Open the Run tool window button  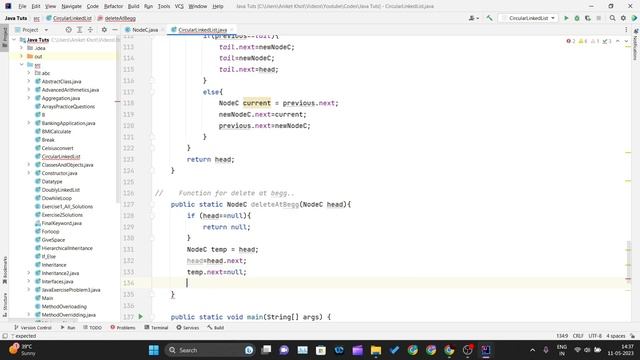[68, 328]
